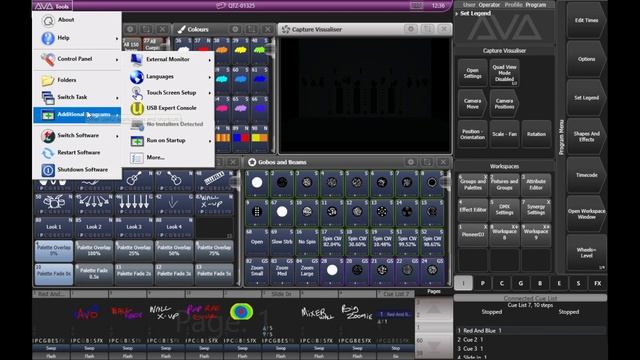640x360 pixels.
Task: Select gobo palette 13 dots pattern
Action: (382, 211)
